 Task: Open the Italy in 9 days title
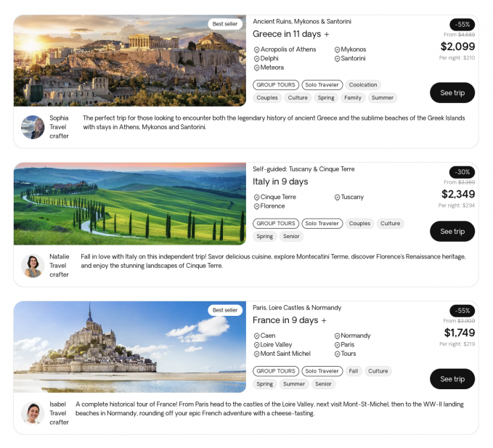280,182
